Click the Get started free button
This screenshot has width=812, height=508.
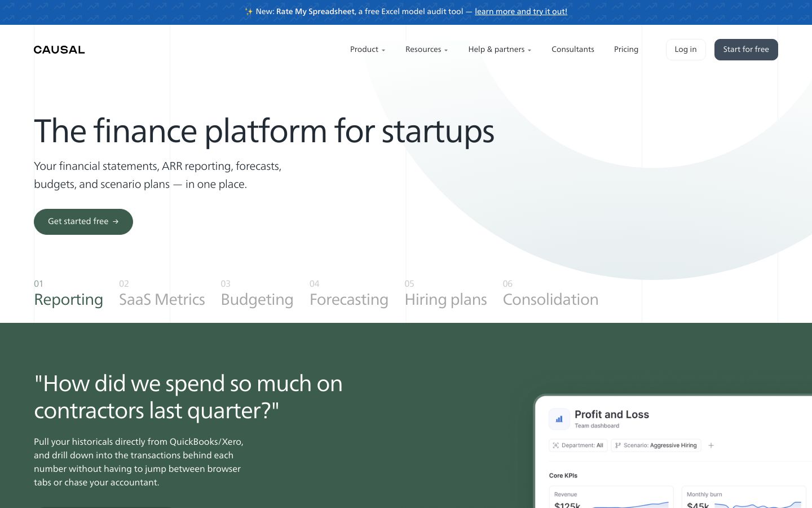pos(83,222)
